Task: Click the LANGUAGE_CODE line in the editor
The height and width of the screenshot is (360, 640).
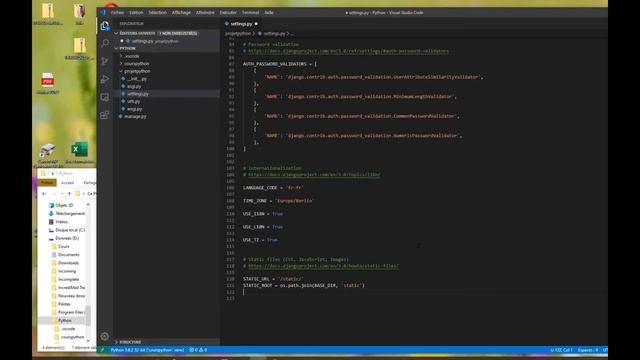Action: (273, 188)
